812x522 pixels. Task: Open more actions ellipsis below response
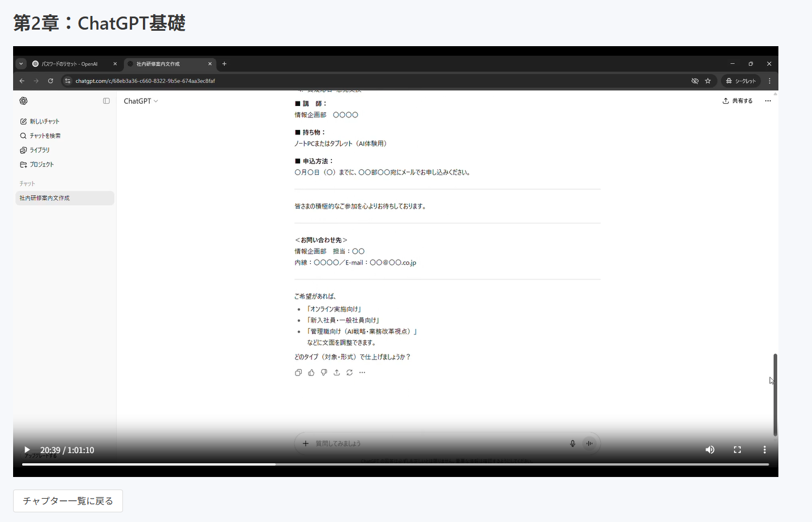click(362, 373)
